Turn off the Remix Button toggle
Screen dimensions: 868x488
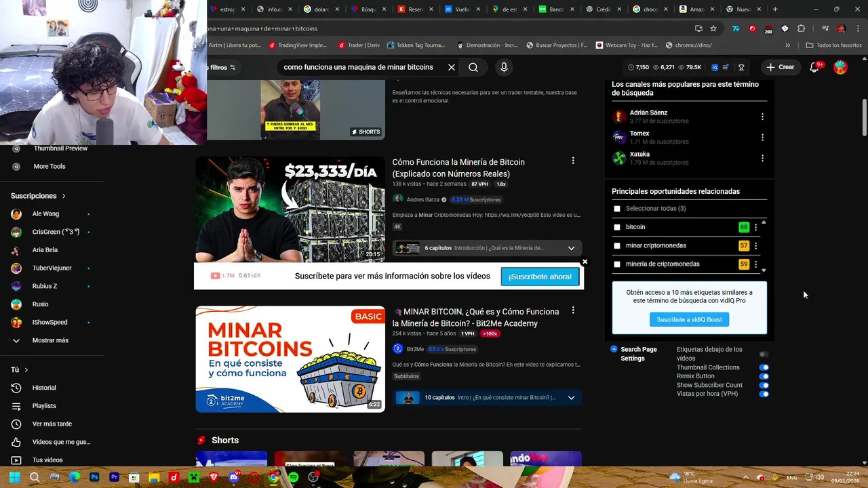(x=764, y=376)
